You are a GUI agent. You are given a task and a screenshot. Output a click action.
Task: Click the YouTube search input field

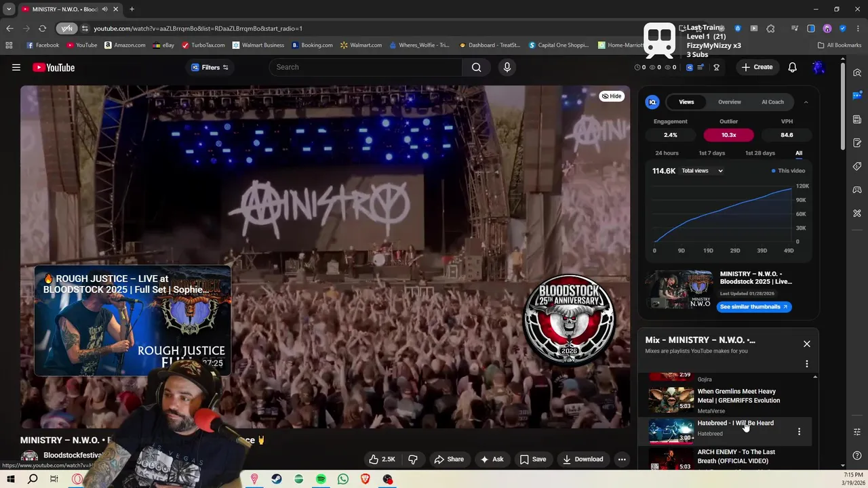point(366,67)
